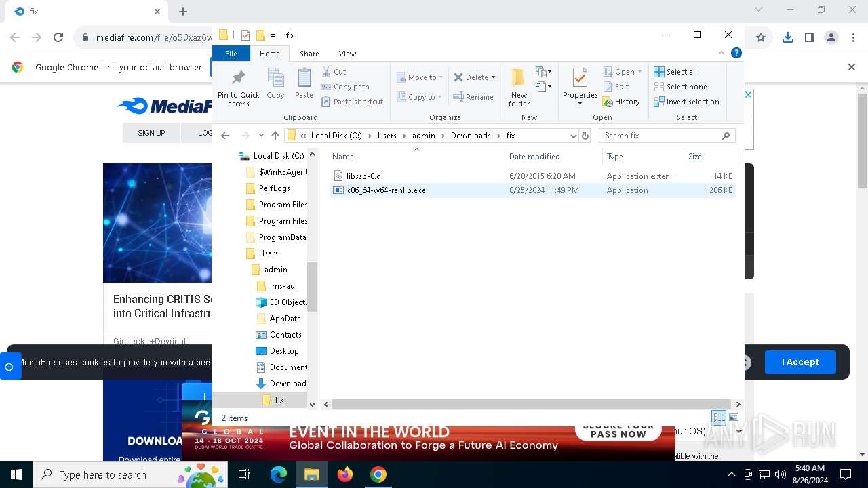Switch to the Share ribbon tab

pyautogui.click(x=309, y=54)
